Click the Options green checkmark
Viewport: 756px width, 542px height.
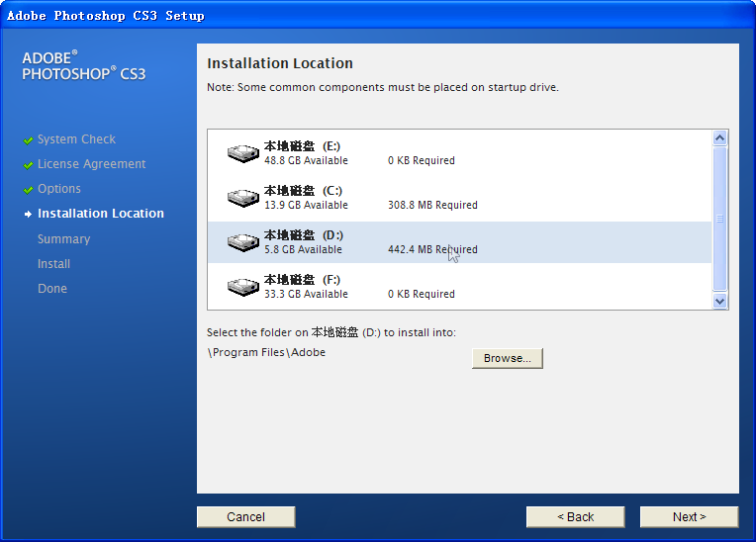coord(28,190)
